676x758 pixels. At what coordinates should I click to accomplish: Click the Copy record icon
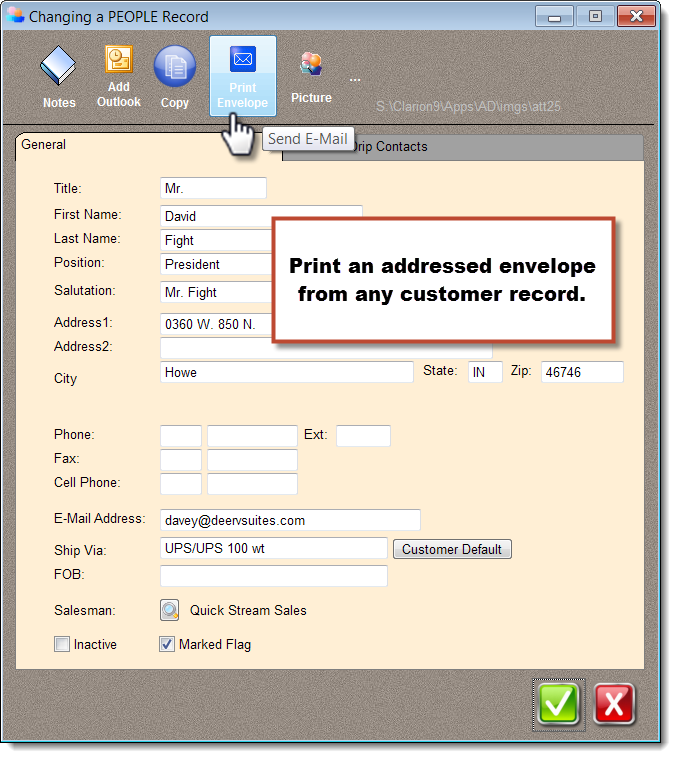[175, 77]
